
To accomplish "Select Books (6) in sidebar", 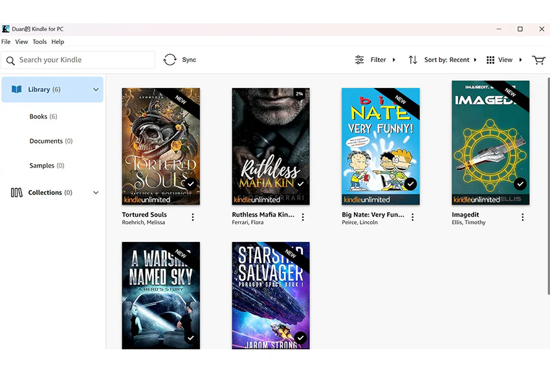I will coord(43,116).
